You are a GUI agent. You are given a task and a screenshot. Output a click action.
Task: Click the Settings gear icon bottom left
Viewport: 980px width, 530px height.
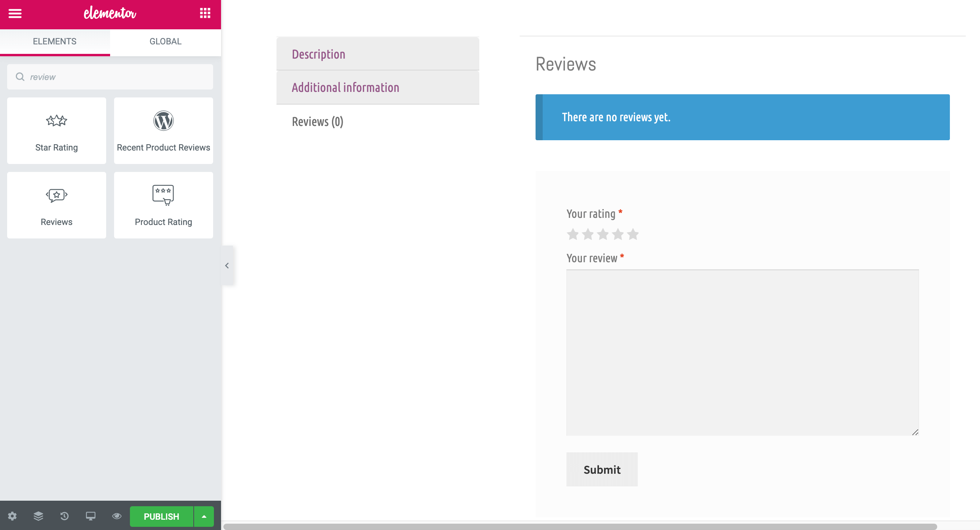tap(12, 516)
